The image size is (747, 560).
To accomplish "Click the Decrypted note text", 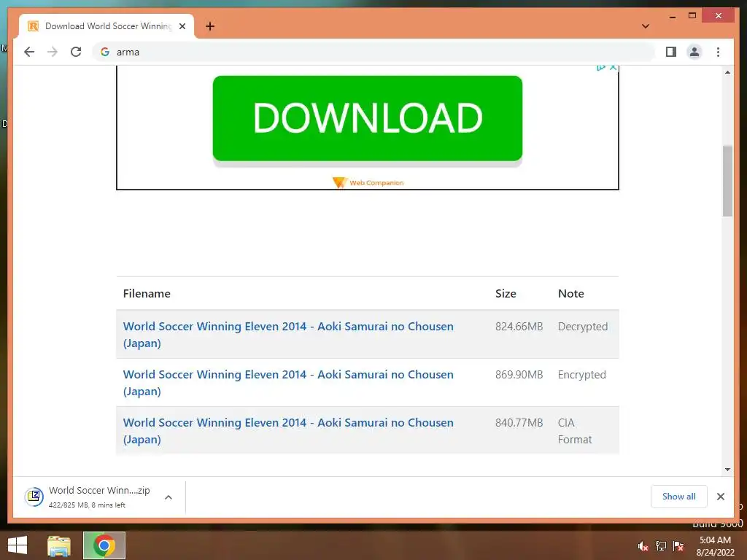I will pyautogui.click(x=583, y=326).
